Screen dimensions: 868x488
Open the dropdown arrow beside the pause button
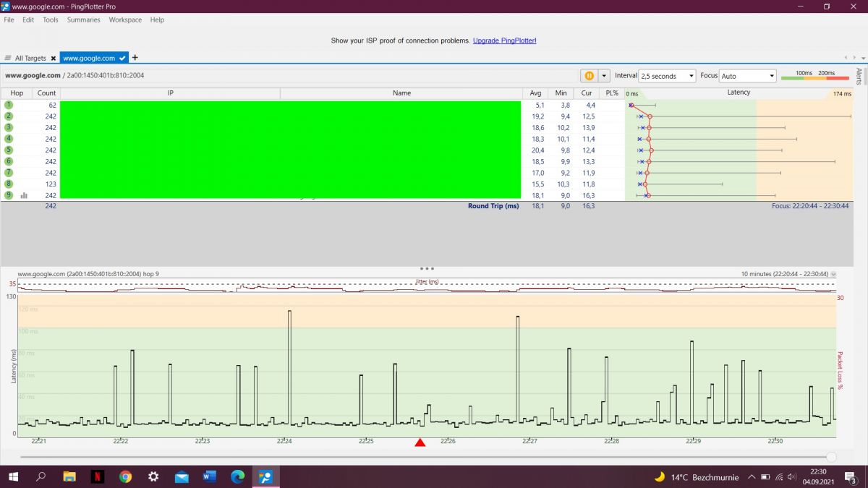[x=604, y=76]
